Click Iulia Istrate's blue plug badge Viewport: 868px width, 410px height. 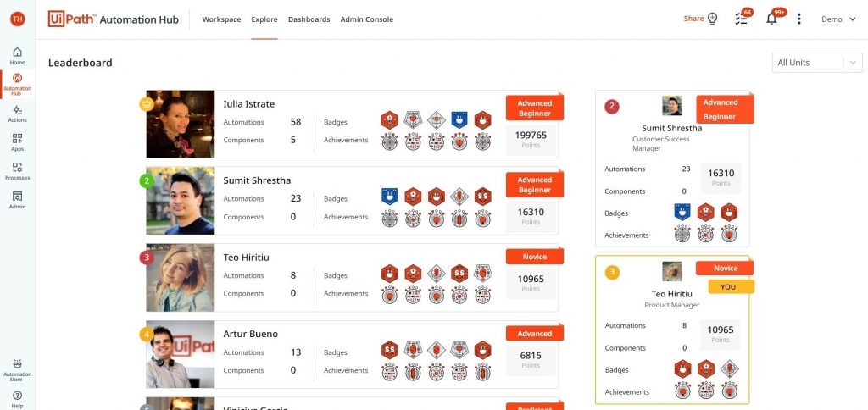(x=459, y=120)
